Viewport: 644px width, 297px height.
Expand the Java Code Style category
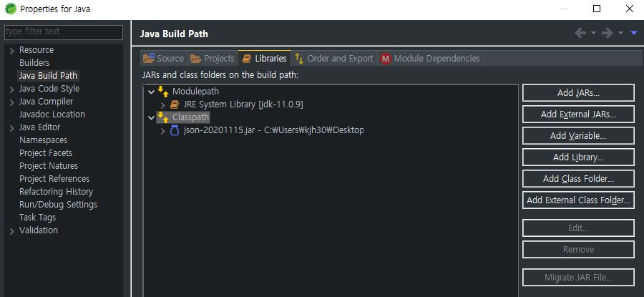click(x=12, y=89)
